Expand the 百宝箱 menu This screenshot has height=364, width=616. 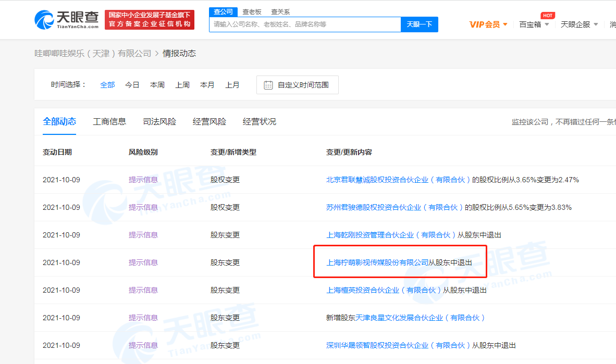pyautogui.click(x=534, y=24)
